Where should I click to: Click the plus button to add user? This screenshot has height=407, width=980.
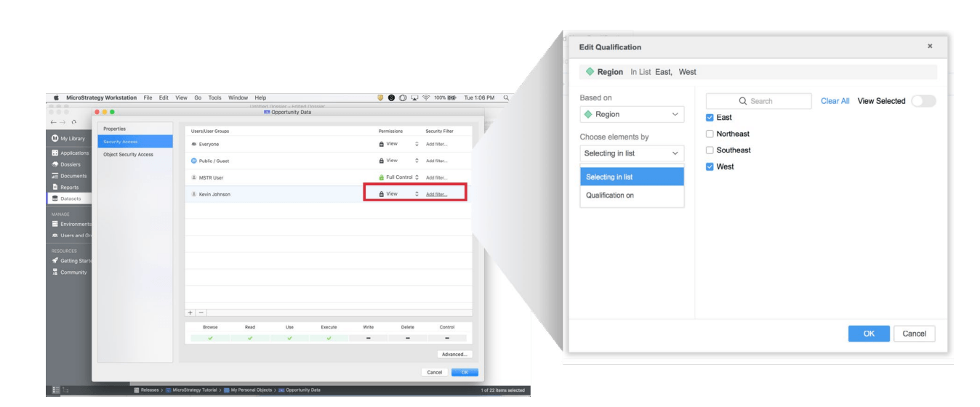pos(190,313)
